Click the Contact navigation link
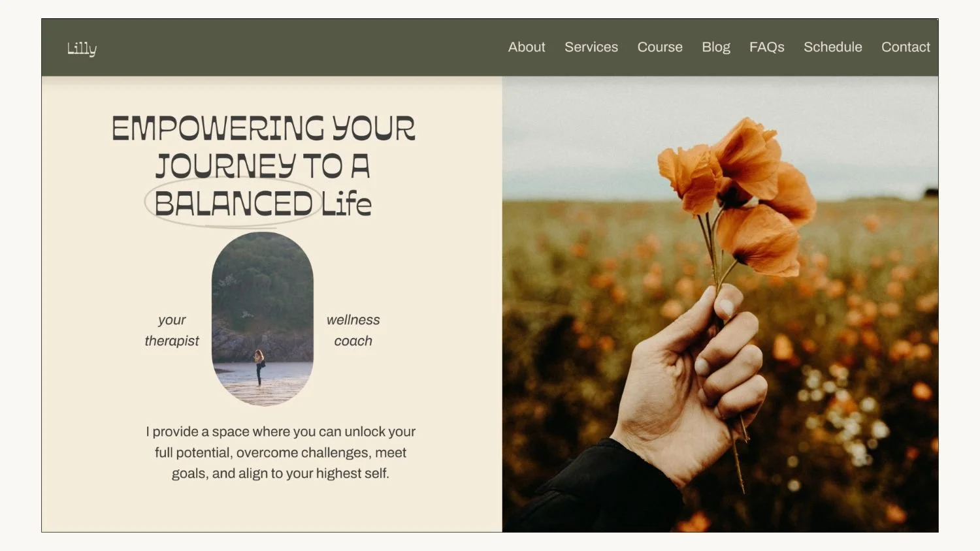980x551 pixels. pyautogui.click(x=906, y=47)
